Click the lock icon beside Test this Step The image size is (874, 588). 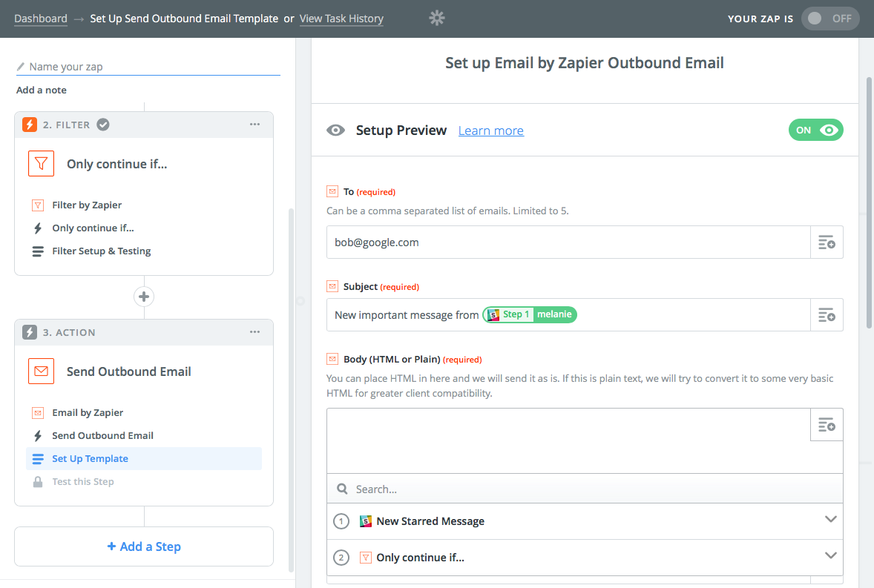click(x=38, y=482)
